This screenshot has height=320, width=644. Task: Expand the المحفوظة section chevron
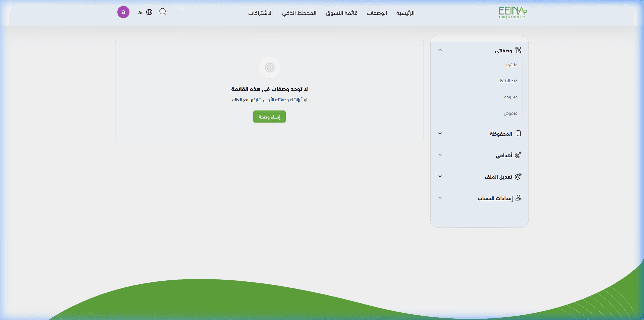click(x=440, y=134)
